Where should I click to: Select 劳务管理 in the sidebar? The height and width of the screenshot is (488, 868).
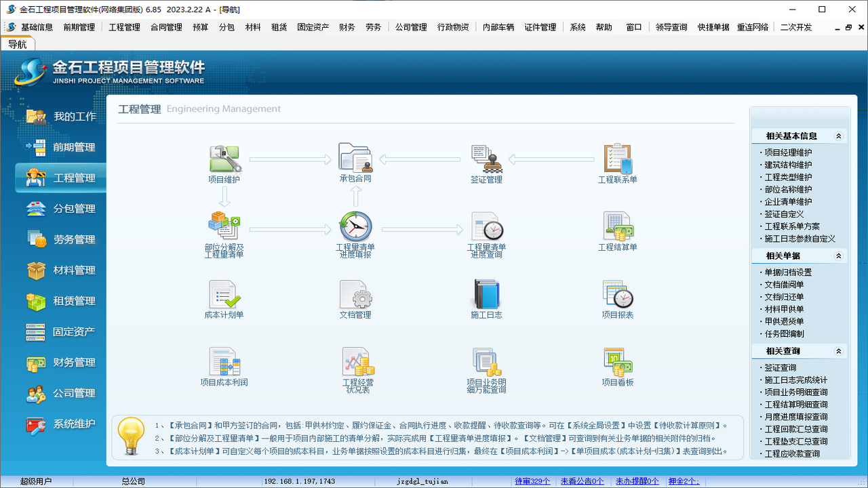[x=61, y=239]
